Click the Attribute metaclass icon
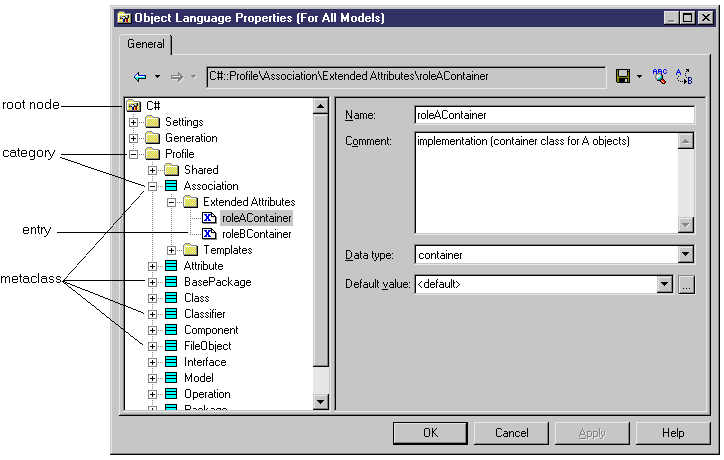The height and width of the screenshot is (460, 724). click(x=171, y=266)
